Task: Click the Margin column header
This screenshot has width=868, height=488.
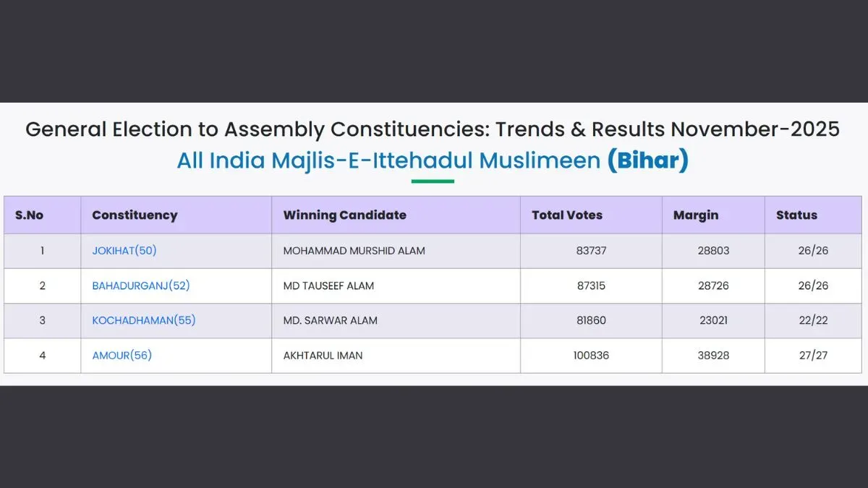Action: pyautogui.click(x=695, y=215)
